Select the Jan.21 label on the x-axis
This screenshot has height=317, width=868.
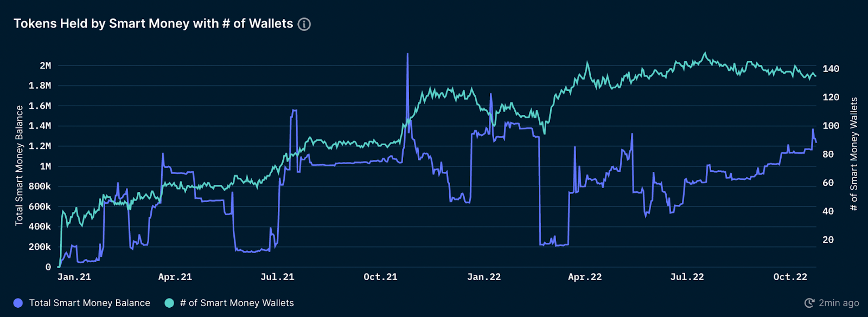pyautogui.click(x=74, y=277)
